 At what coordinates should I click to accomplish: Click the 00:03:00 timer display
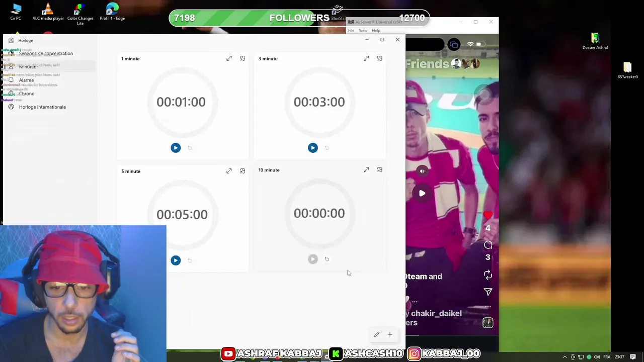tap(319, 102)
